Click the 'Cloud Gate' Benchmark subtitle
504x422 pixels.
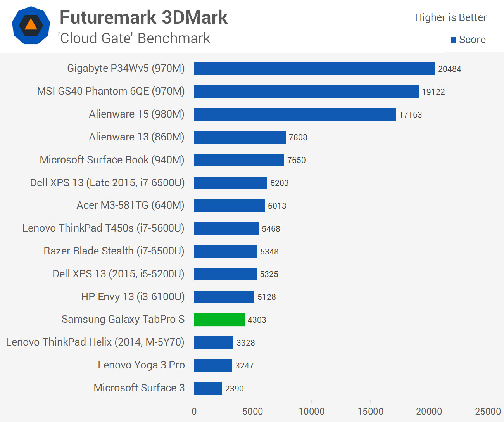134,38
